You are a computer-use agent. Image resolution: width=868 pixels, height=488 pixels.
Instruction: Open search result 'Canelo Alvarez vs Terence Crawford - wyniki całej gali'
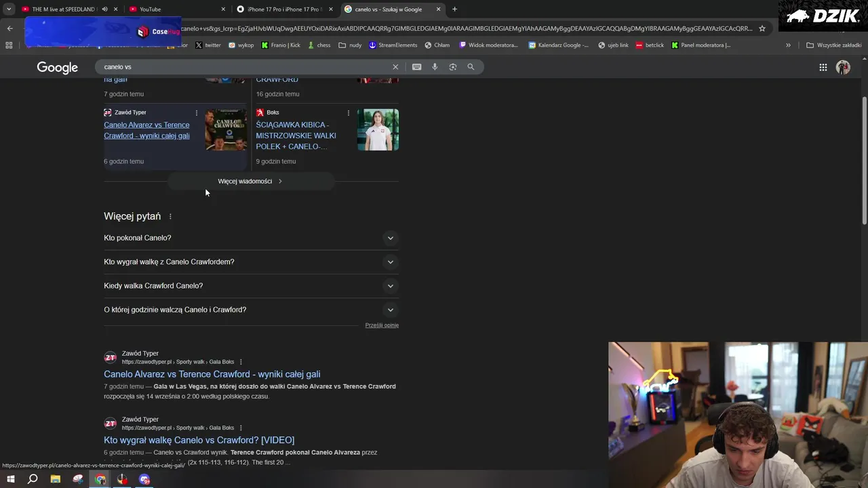click(x=212, y=374)
